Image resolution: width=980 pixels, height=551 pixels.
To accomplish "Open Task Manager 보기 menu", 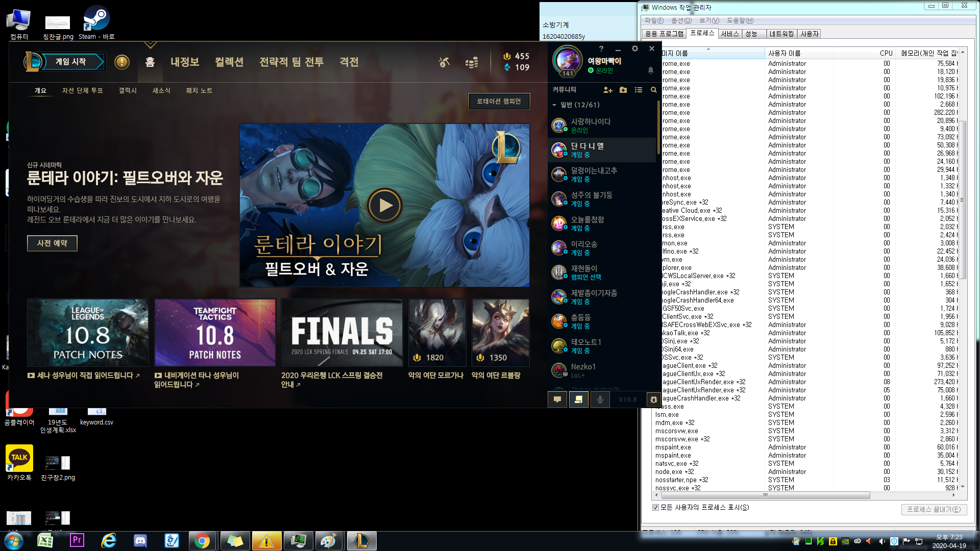I will [x=709, y=20].
